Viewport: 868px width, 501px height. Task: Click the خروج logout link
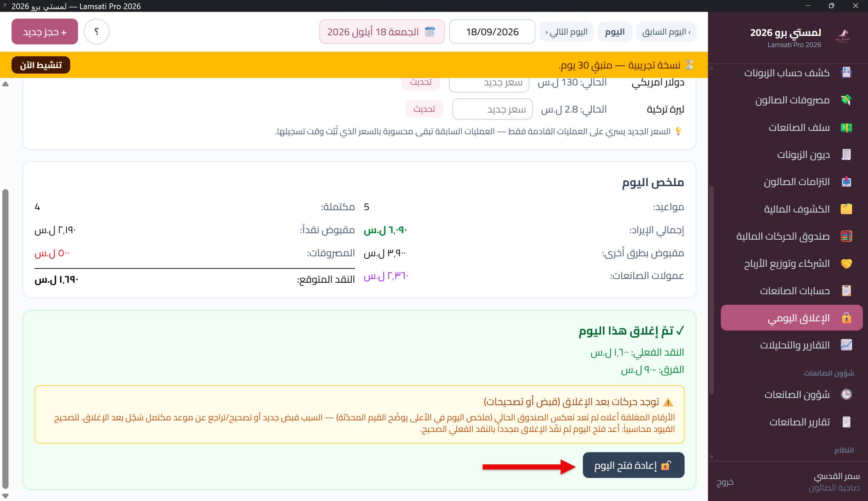coord(725,482)
